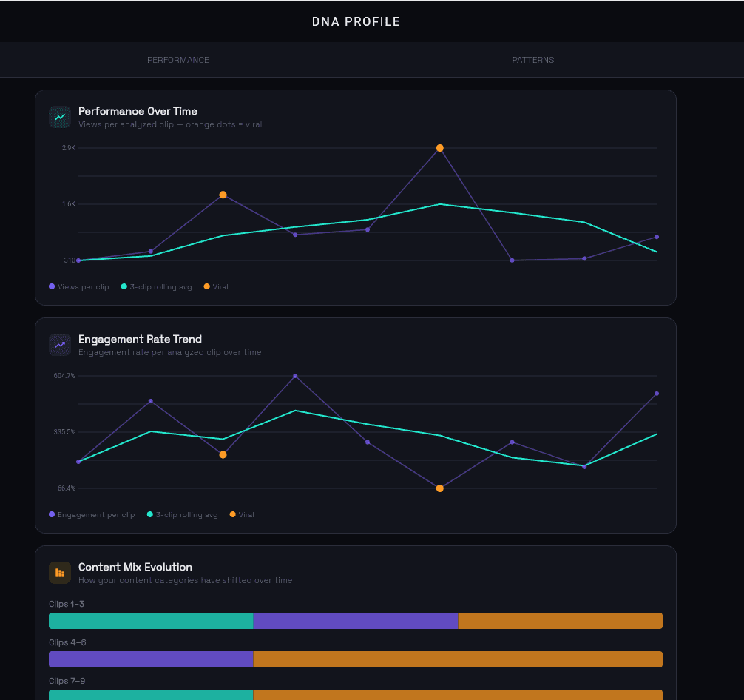Click the orange viral dot at 66.4% engagement
Screen dimensions: 744x700
[x=440, y=488]
